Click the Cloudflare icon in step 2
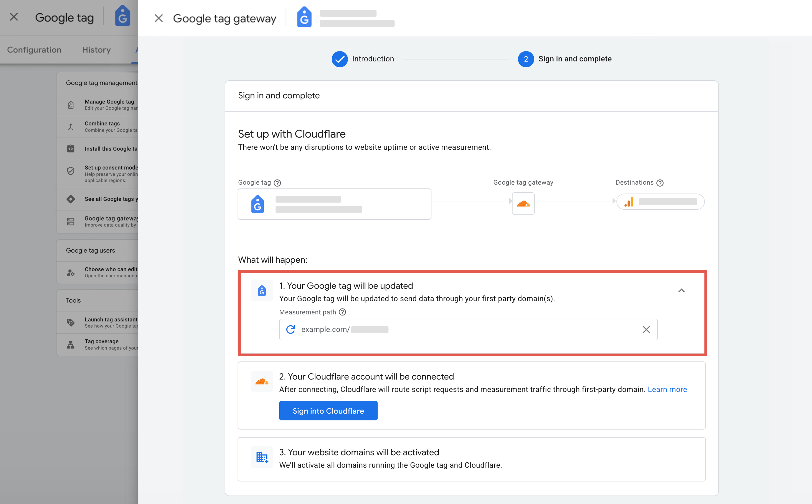The height and width of the screenshot is (504, 812). point(262,381)
